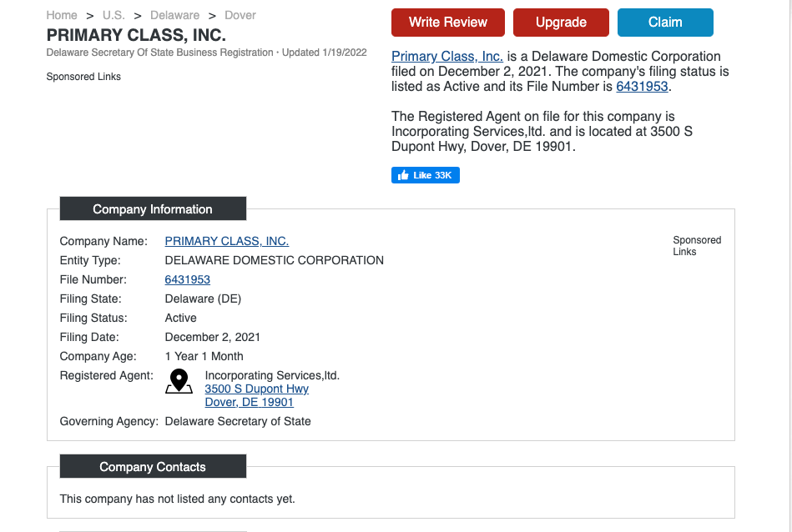
Task: Select the Company Contacts section header
Action: pyautogui.click(x=153, y=466)
